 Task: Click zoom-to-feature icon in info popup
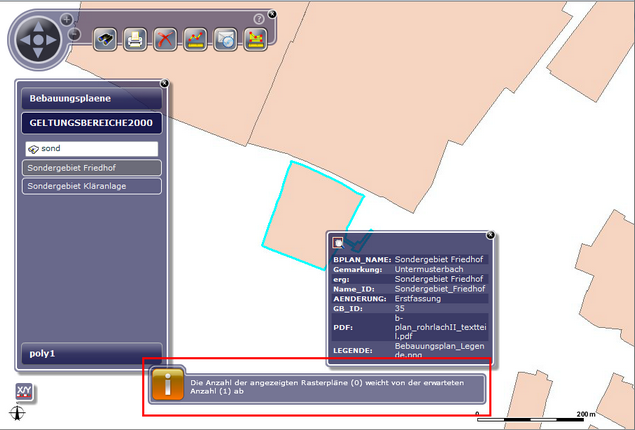(338, 243)
